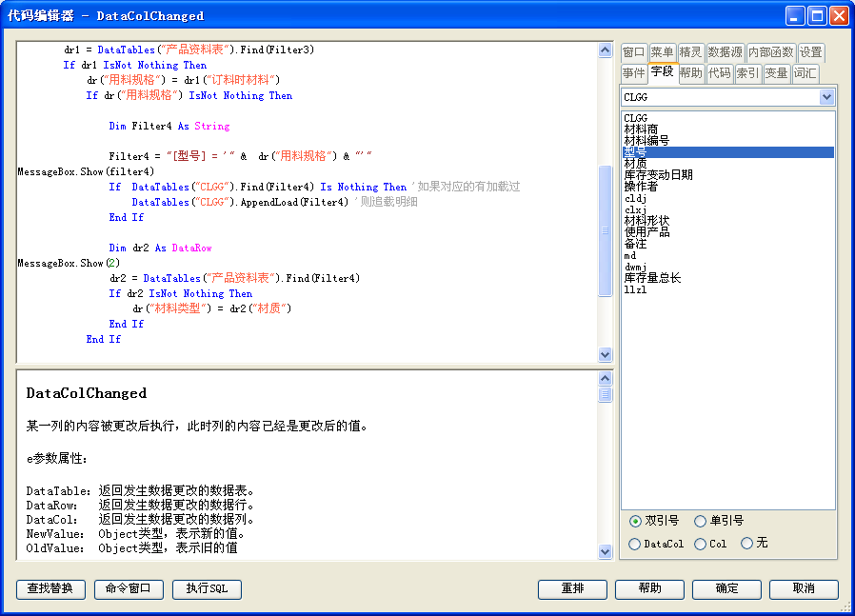Click description pane scroll-down arrow
The height and width of the screenshot is (616, 855).
[605, 551]
